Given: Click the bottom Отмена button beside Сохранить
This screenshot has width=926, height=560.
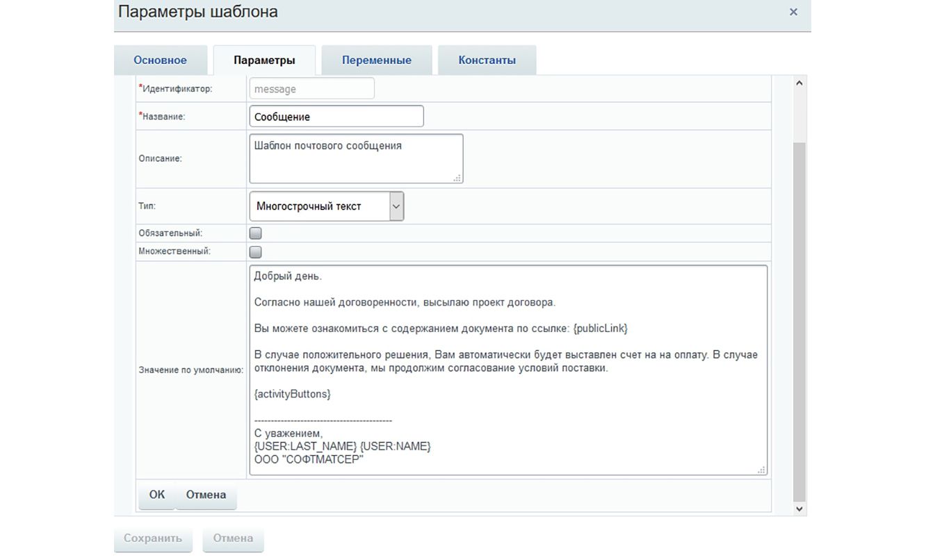Looking at the screenshot, I should click(x=233, y=538).
